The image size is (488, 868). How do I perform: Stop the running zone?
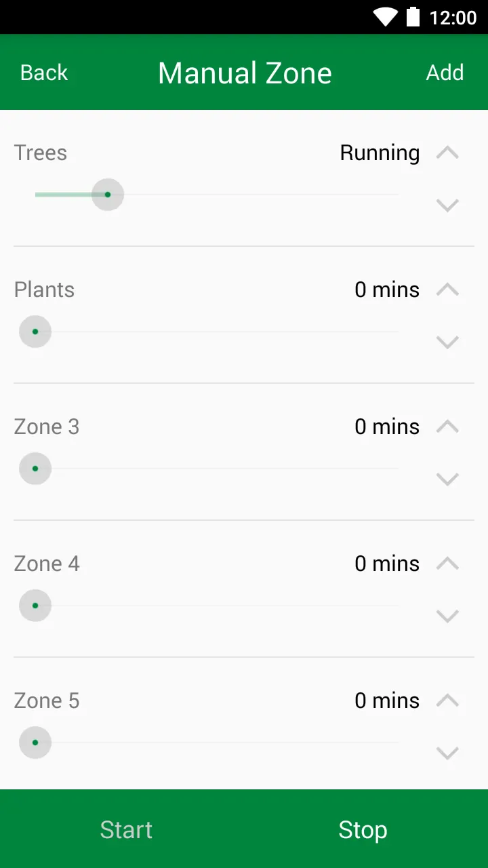pyautogui.click(x=363, y=830)
